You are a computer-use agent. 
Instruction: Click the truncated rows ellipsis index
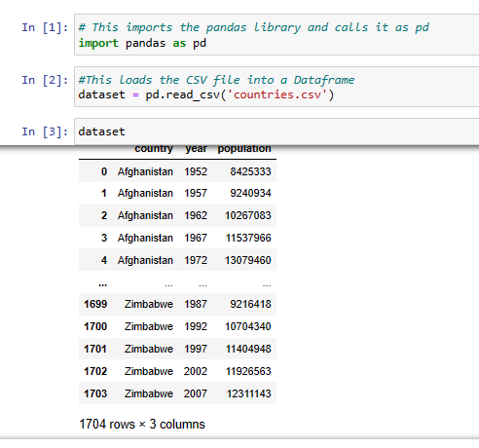click(103, 284)
